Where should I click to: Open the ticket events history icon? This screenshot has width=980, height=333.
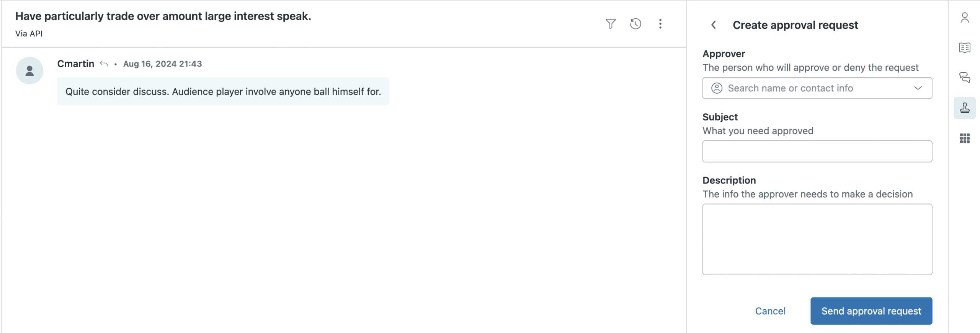635,24
